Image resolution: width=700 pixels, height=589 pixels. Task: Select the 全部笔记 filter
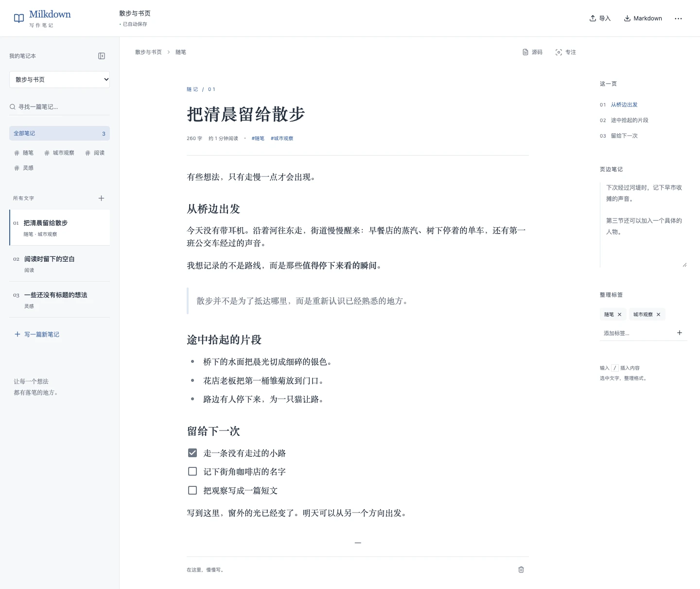point(59,133)
